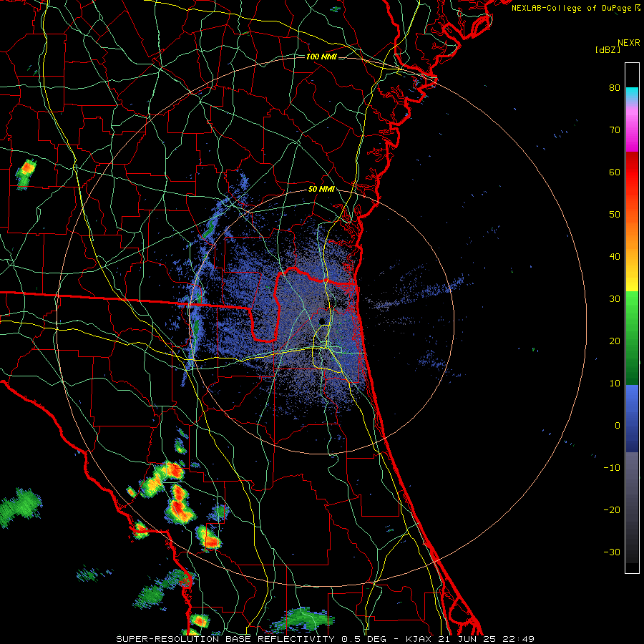Click the bright green segment of color bar

[632, 304]
